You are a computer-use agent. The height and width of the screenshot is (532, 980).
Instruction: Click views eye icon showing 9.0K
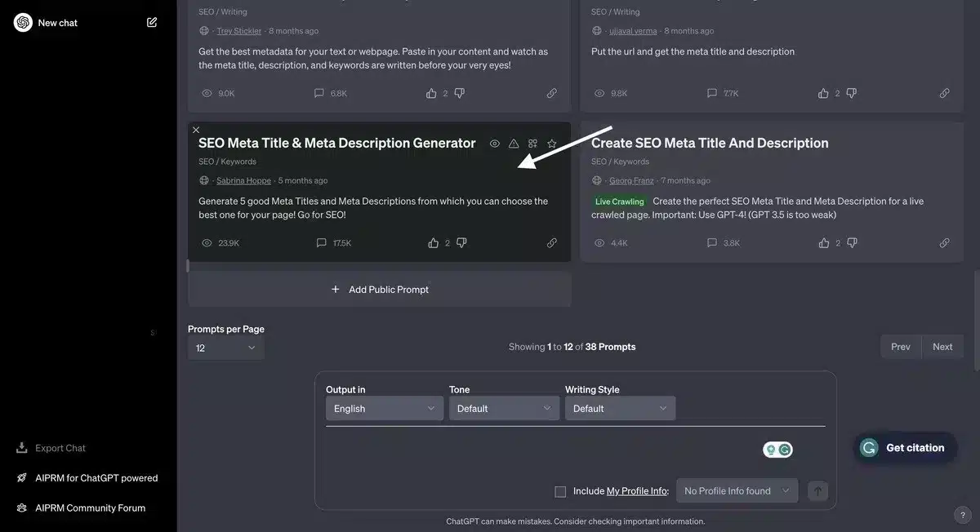coord(207,93)
